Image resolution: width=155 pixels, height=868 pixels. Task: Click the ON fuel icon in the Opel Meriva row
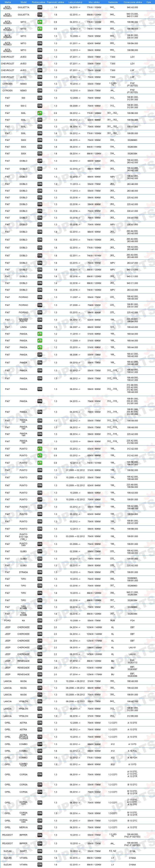(40, 827)
